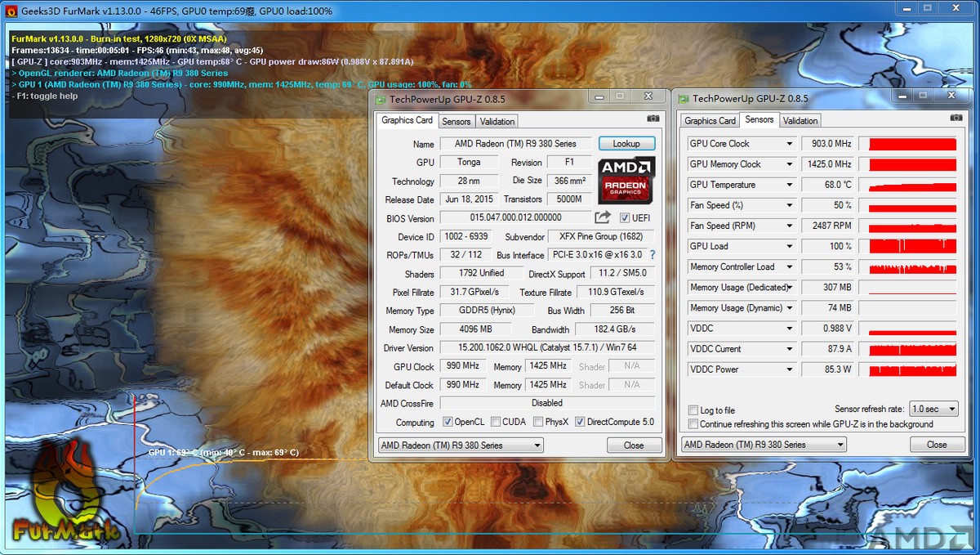
Task: Click the AMD Radeon Graphics logo
Action: 626,181
